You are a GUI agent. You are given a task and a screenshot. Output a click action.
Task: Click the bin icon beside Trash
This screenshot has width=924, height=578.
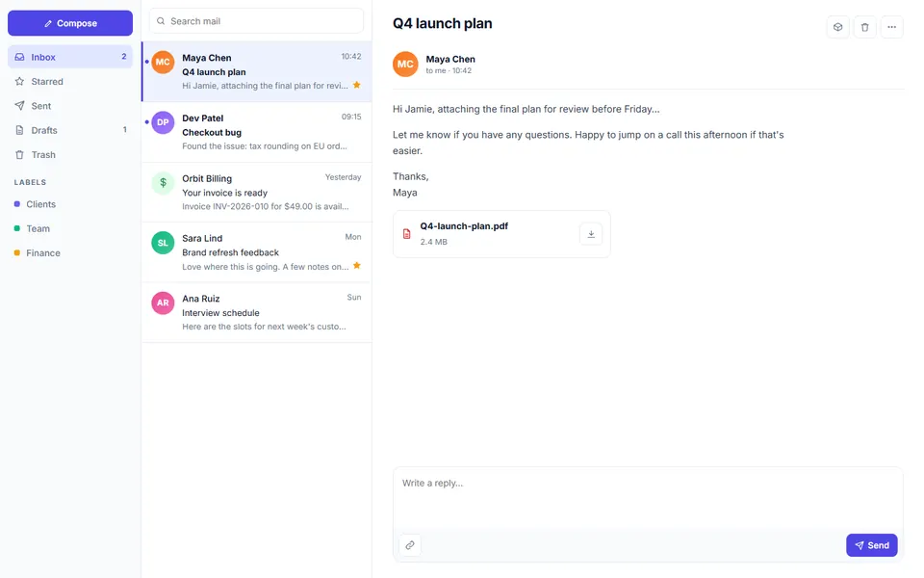(x=19, y=154)
